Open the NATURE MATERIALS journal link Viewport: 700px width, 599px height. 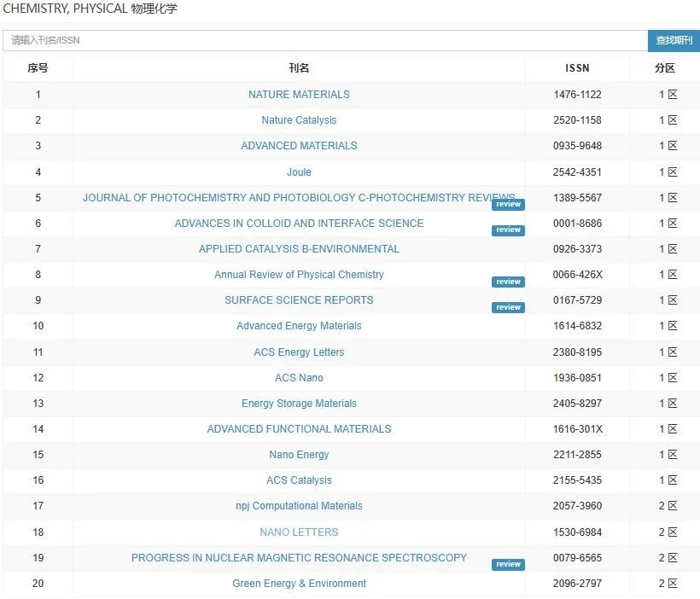299,95
